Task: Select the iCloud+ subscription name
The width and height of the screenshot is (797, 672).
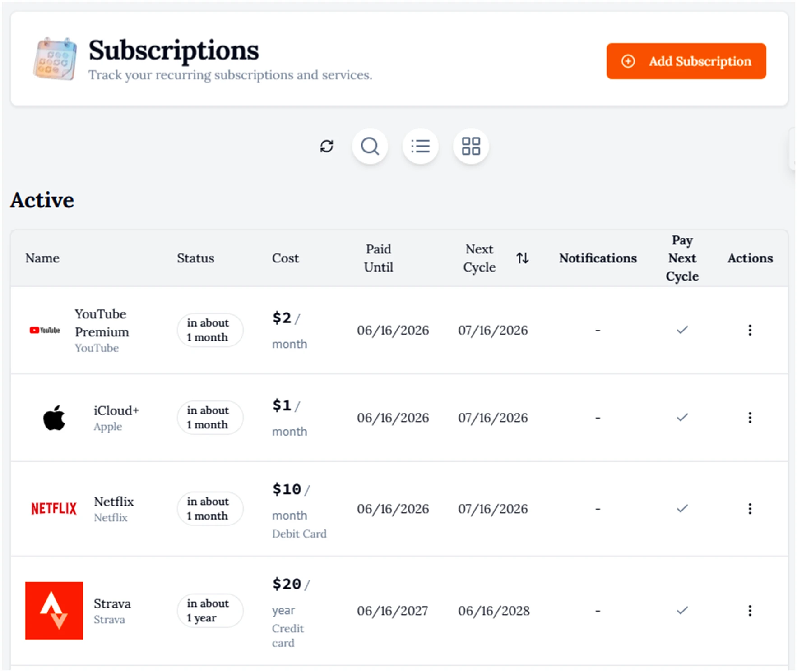Action: 116,410
